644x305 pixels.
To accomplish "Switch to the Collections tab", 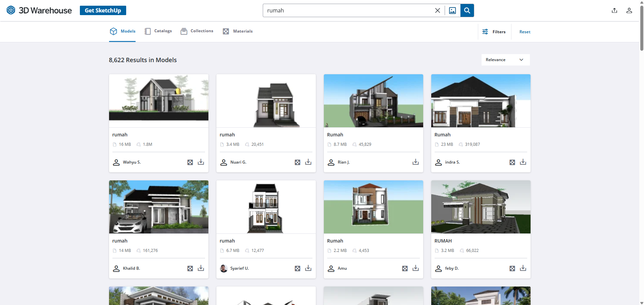I will click(x=197, y=31).
